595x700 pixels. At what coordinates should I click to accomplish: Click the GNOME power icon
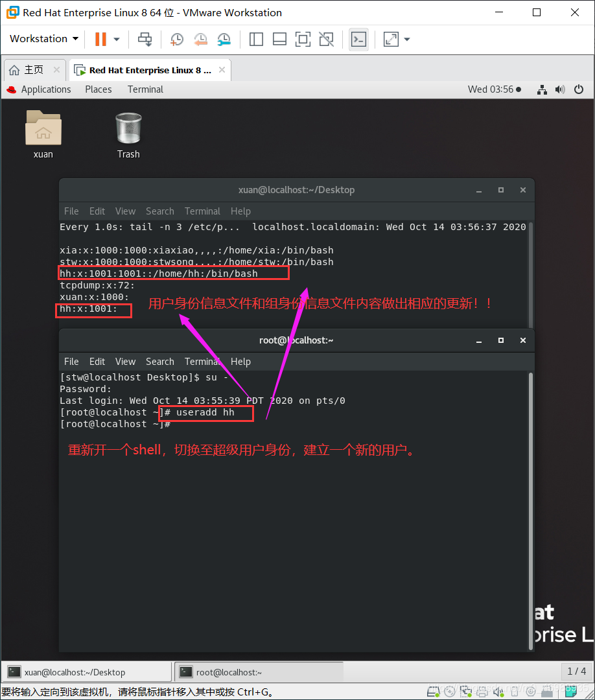[x=579, y=89]
